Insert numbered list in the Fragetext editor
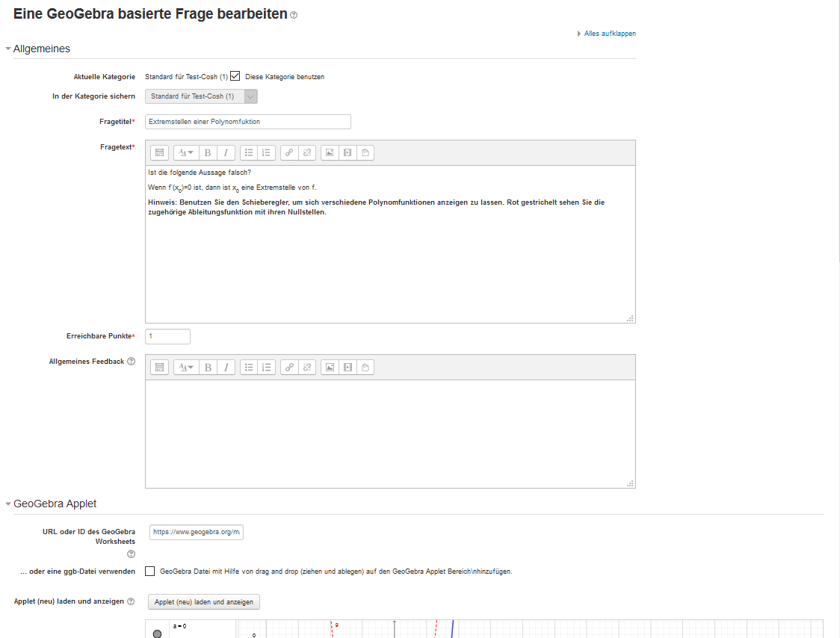 [267, 153]
